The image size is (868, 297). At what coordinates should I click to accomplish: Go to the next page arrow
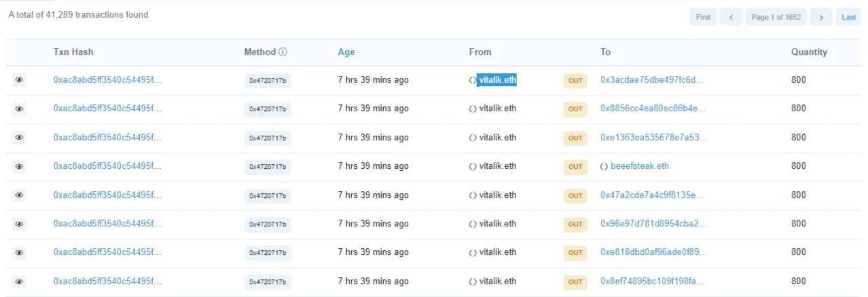(821, 18)
